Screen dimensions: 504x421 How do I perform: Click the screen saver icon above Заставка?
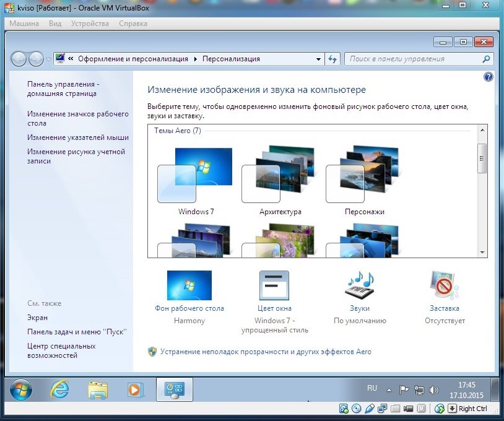click(x=445, y=285)
